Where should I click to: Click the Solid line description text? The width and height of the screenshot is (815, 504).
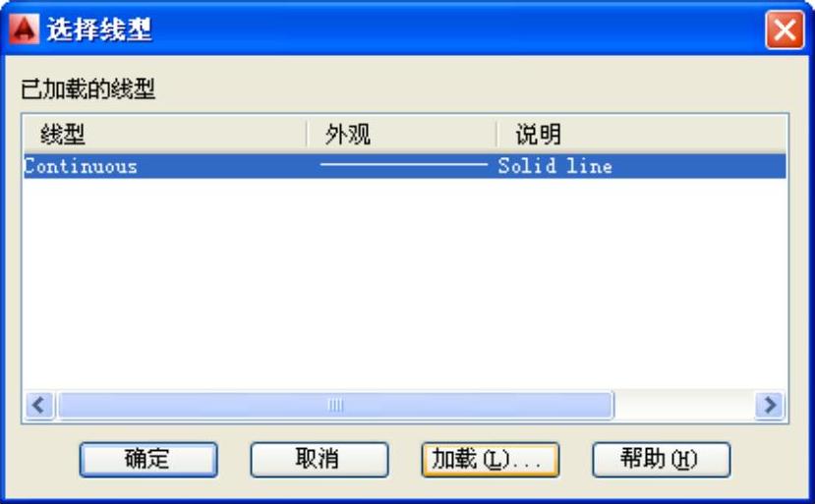point(554,166)
